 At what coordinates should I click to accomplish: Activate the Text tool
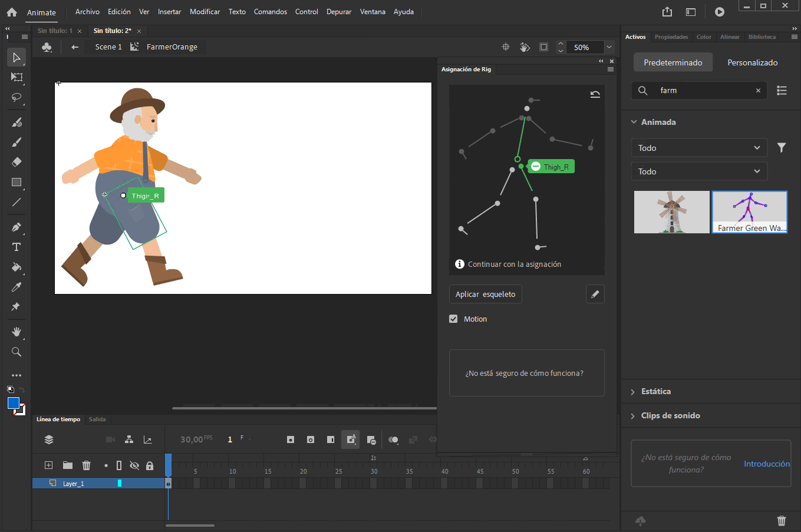[16, 247]
